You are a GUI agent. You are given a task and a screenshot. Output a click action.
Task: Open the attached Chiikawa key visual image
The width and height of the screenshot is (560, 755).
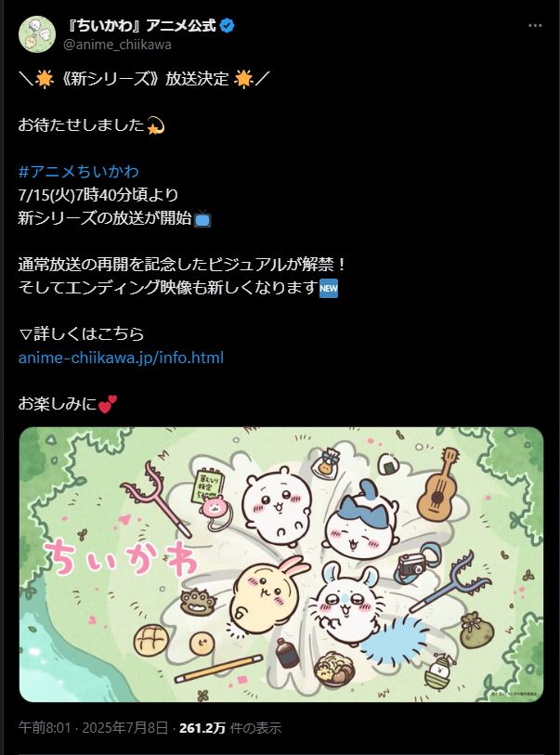281,565
